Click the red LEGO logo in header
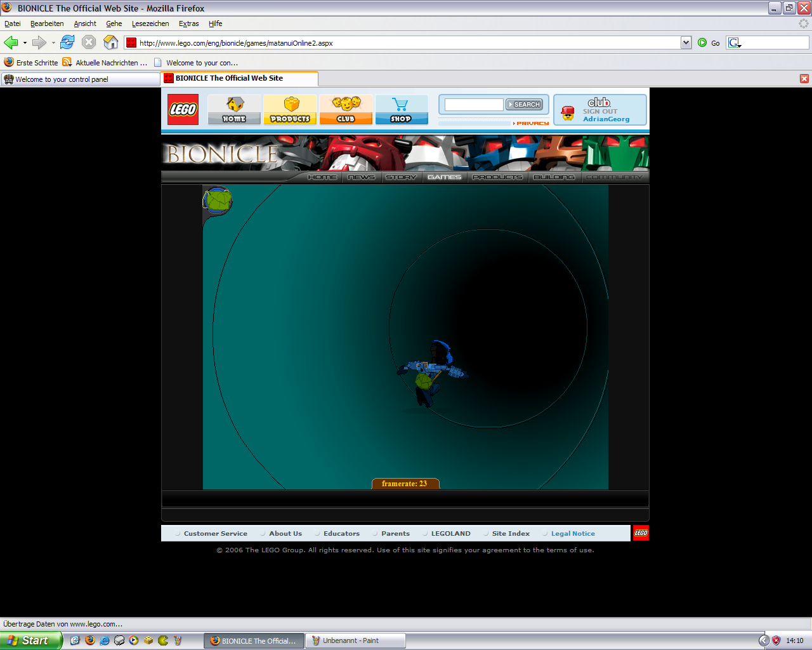Viewport: 812px width, 650px height. 183,109
